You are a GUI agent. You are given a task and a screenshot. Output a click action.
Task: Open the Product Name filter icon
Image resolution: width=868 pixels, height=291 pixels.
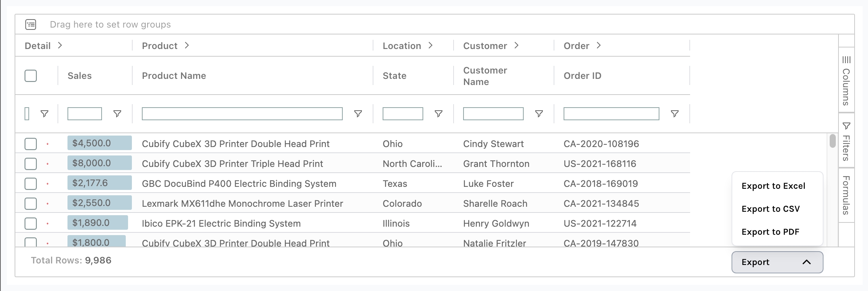coord(358,114)
